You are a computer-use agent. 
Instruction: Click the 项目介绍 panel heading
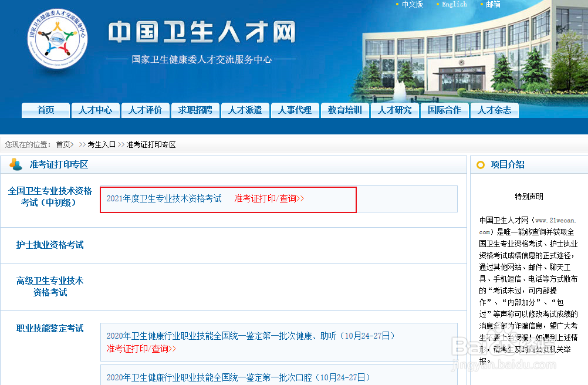[x=508, y=164]
